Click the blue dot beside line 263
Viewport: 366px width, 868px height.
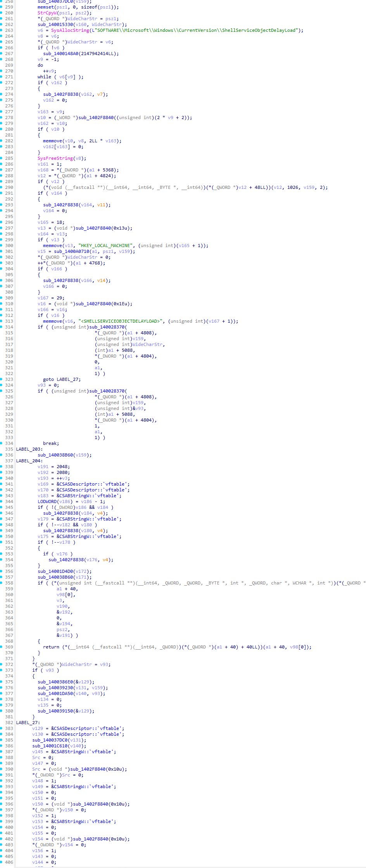pyautogui.click(x=2, y=30)
